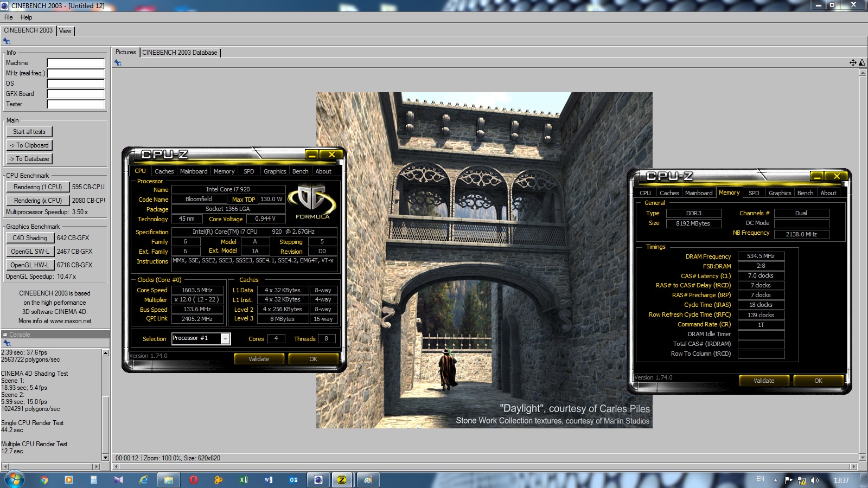Open the Calculator taskbar icon
The image size is (868, 488).
[x=93, y=480]
